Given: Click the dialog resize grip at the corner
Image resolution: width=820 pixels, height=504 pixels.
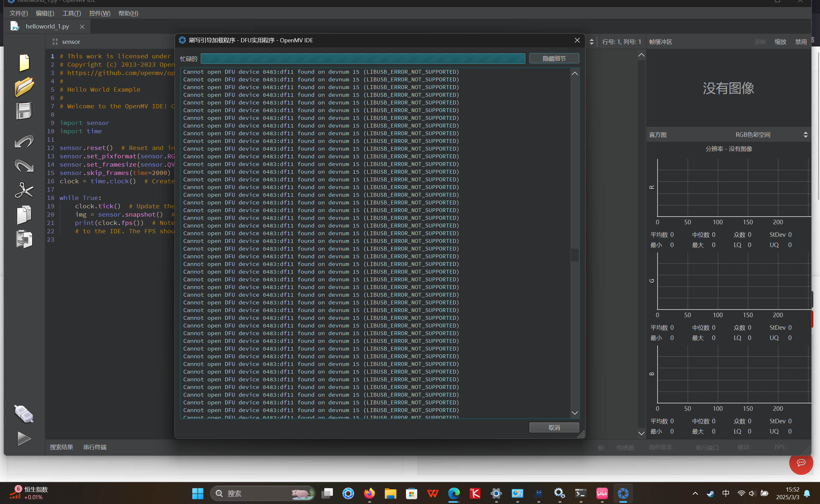Looking at the screenshot, I should [x=581, y=434].
